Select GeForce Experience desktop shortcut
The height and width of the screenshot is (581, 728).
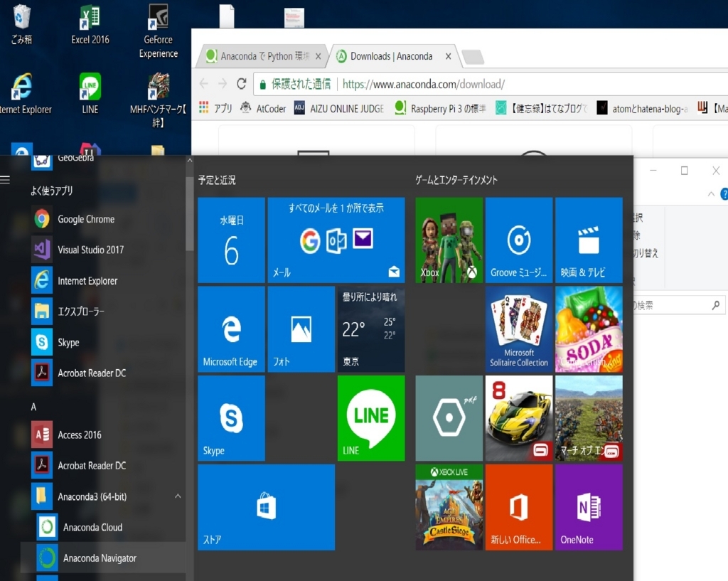point(159,31)
